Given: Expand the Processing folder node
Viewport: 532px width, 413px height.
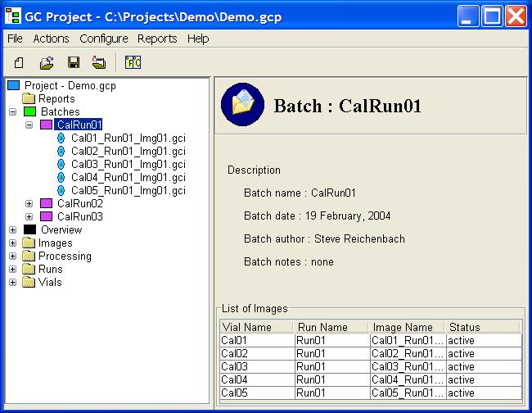Looking at the screenshot, I should click(12, 256).
